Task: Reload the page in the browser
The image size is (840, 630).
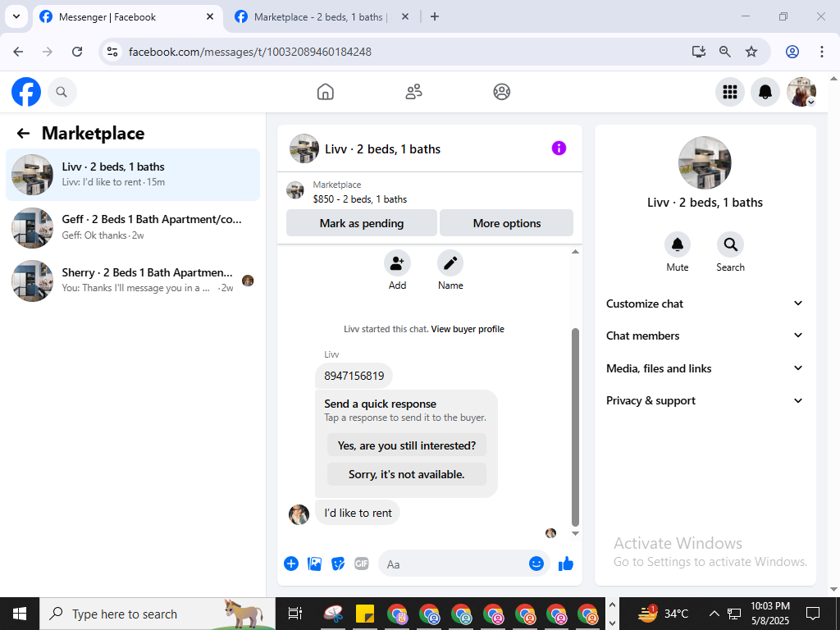Action: [77, 52]
